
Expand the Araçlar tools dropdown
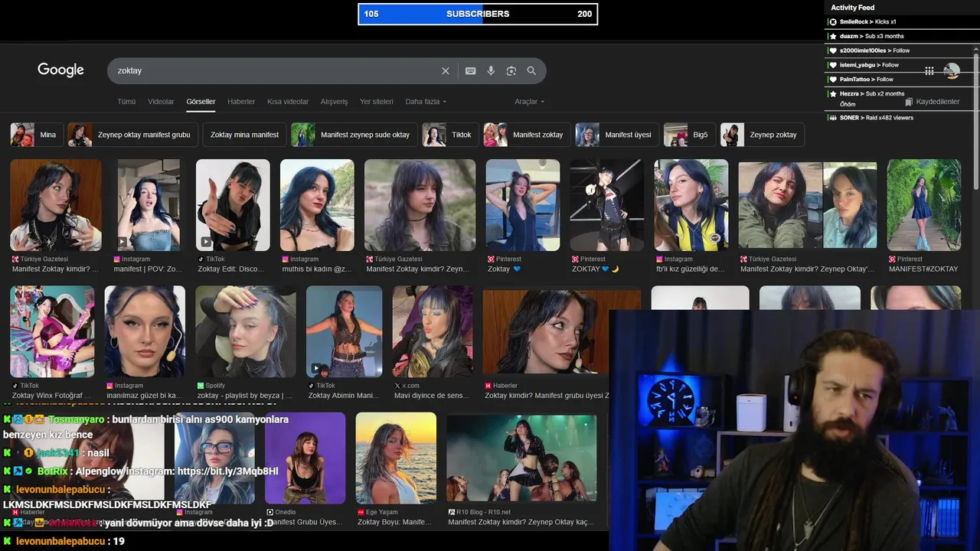[530, 102]
